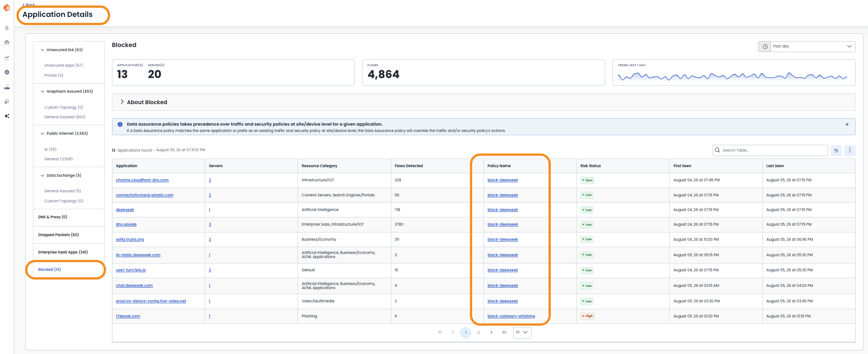Go to page 2 of the table
The height and width of the screenshot is (354, 868).
click(479, 333)
